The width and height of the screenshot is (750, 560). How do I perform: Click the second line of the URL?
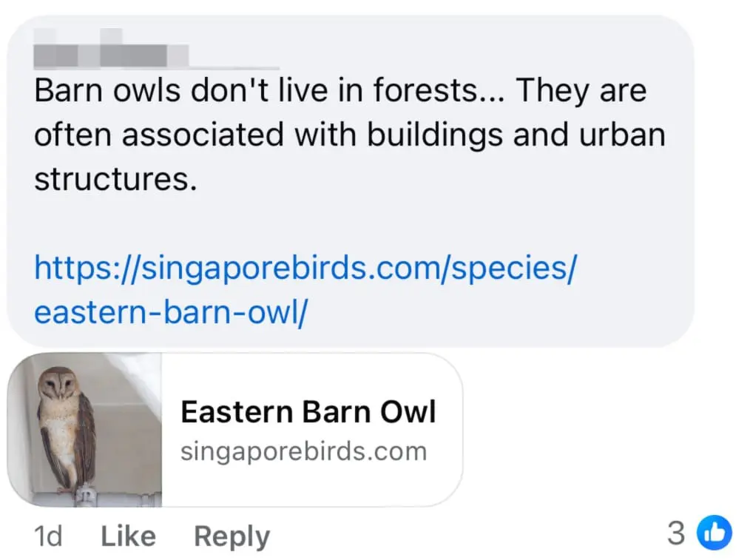(170, 311)
